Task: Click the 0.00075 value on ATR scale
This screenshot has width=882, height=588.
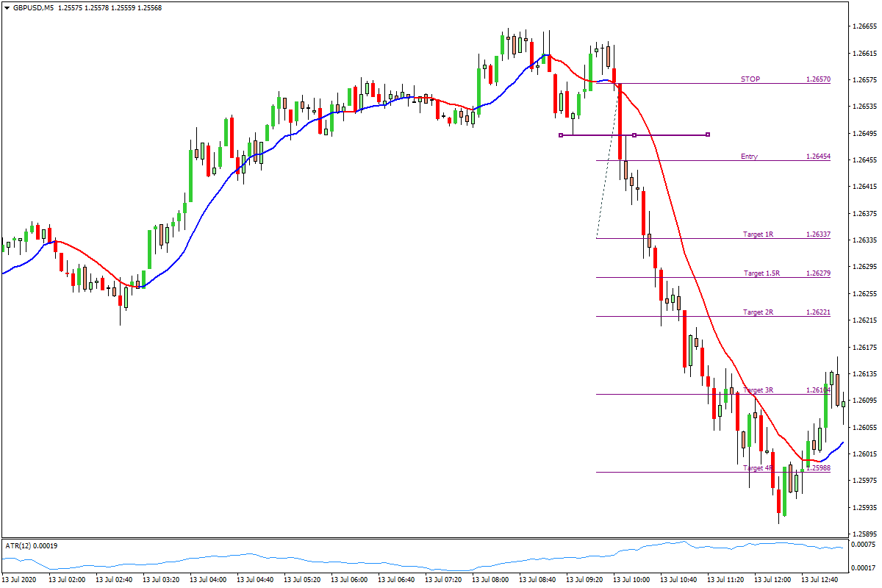Action: coord(863,544)
